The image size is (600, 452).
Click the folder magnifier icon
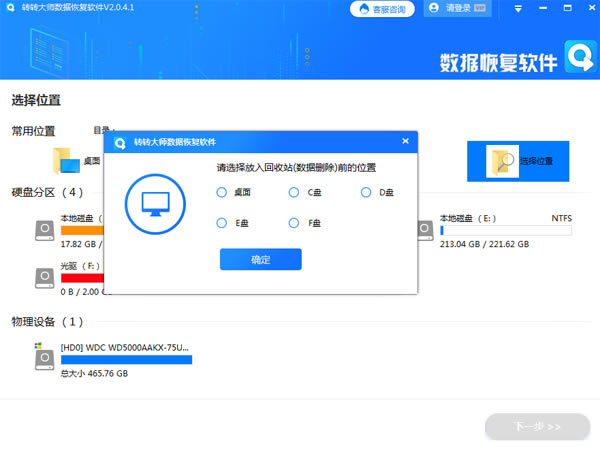(x=502, y=161)
